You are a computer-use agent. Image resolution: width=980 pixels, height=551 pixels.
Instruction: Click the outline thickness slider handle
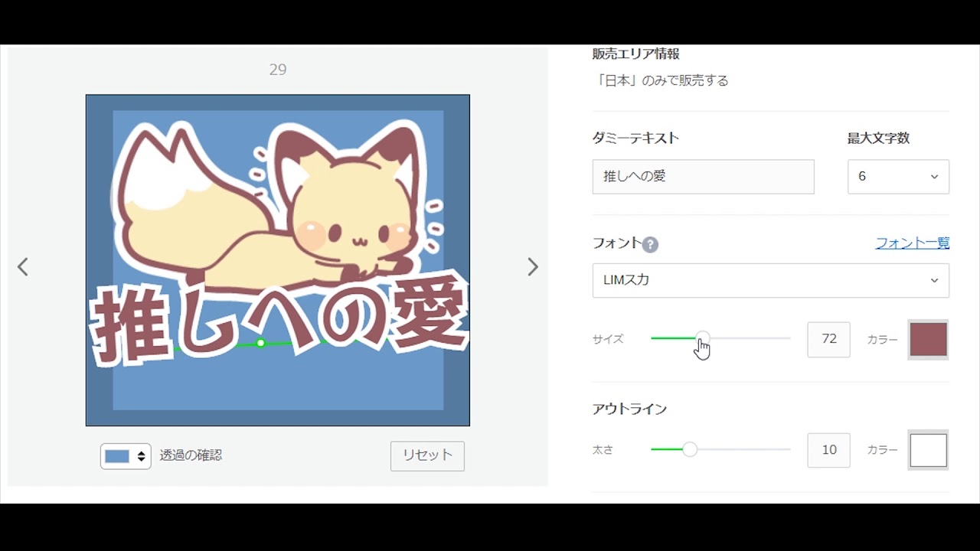(x=690, y=449)
